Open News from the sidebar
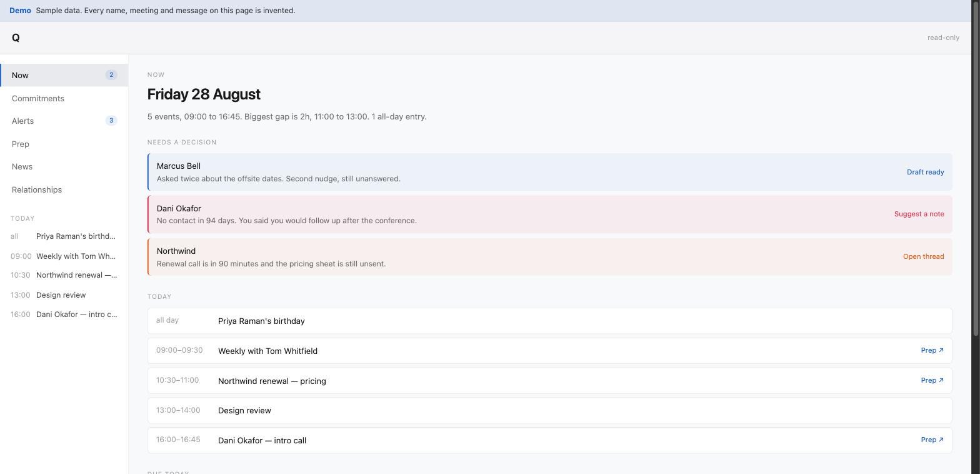Viewport: 980px width, 474px height. pos(64,166)
